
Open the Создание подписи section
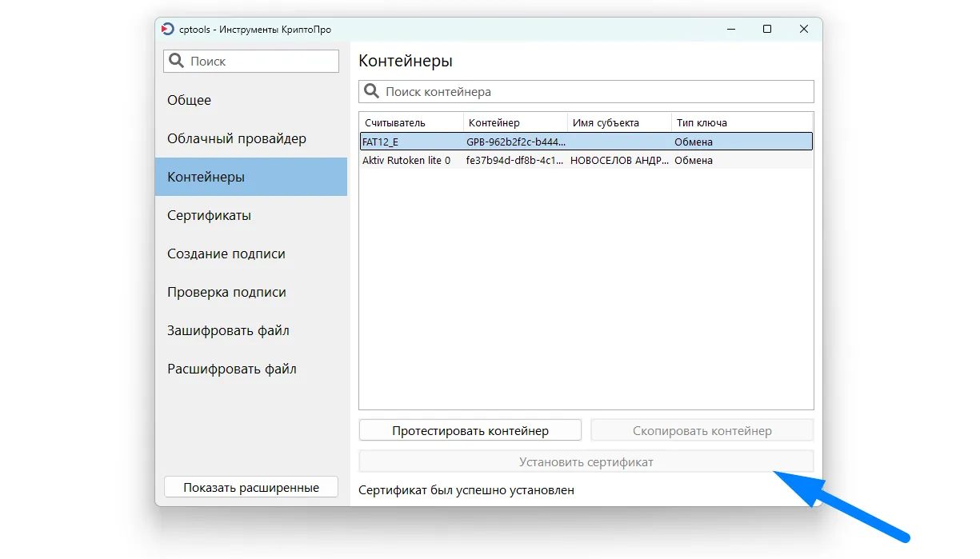[251, 254]
